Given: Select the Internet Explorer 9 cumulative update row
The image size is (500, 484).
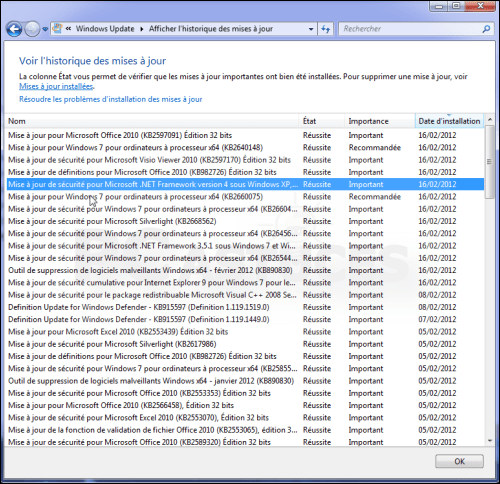Looking at the screenshot, I should [245, 283].
